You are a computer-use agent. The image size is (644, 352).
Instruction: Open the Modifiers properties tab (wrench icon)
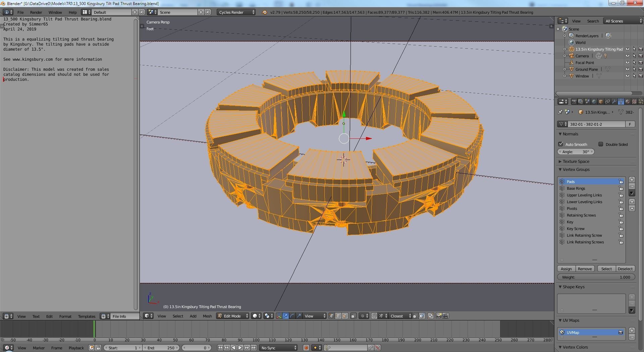[614, 101]
